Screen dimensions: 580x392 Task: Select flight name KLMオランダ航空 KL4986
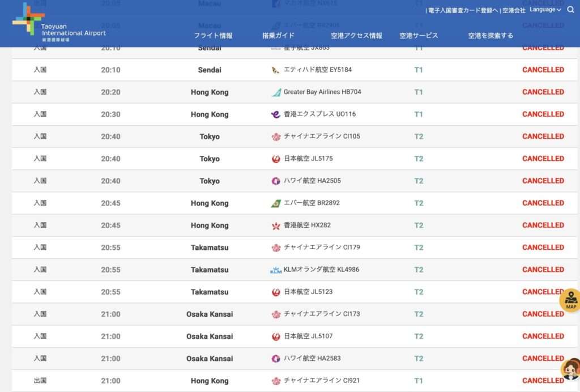tap(322, 269)
